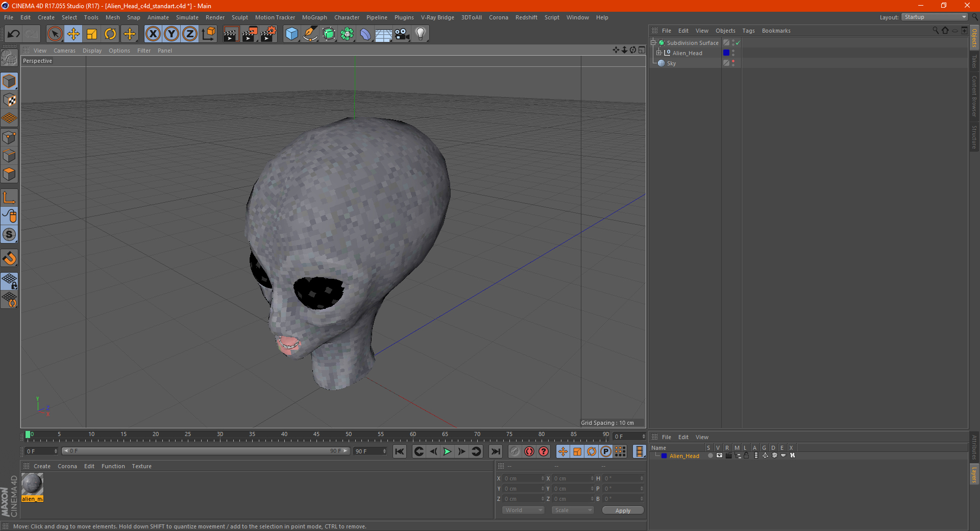Click timeline frame 45 marker

click(316, 435)
